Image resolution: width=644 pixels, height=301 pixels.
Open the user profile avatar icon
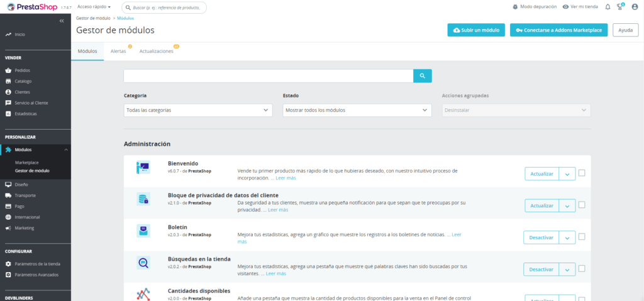click(635, 7)
